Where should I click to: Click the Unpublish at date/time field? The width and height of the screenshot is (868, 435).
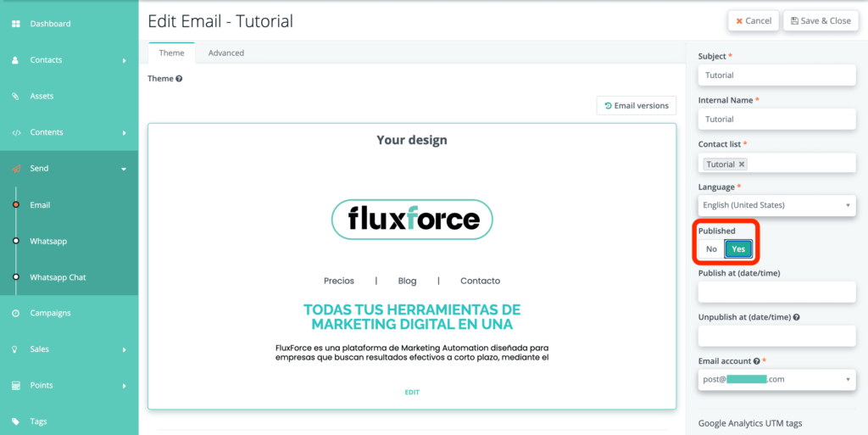[x=776, y=336]
